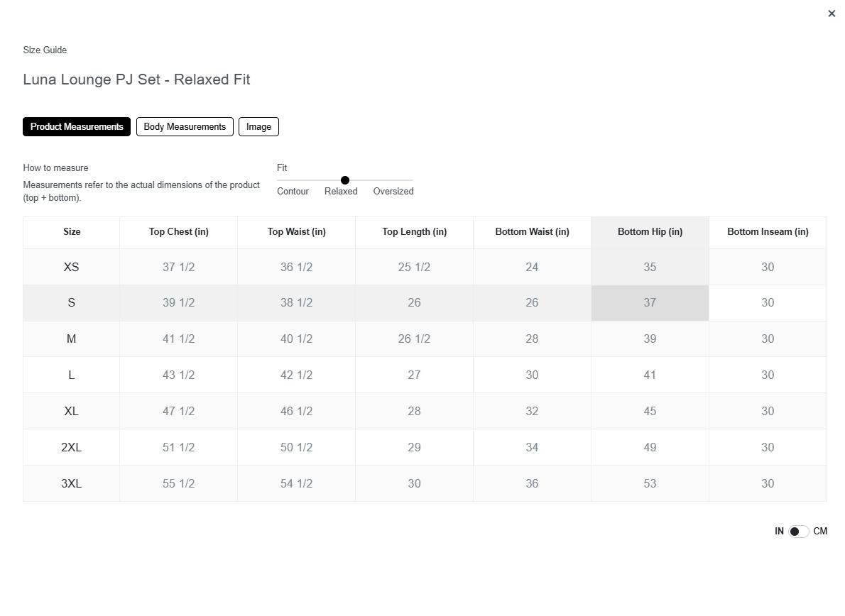Click the Contour fit label
Screen dimensions: 845x616
293,192
